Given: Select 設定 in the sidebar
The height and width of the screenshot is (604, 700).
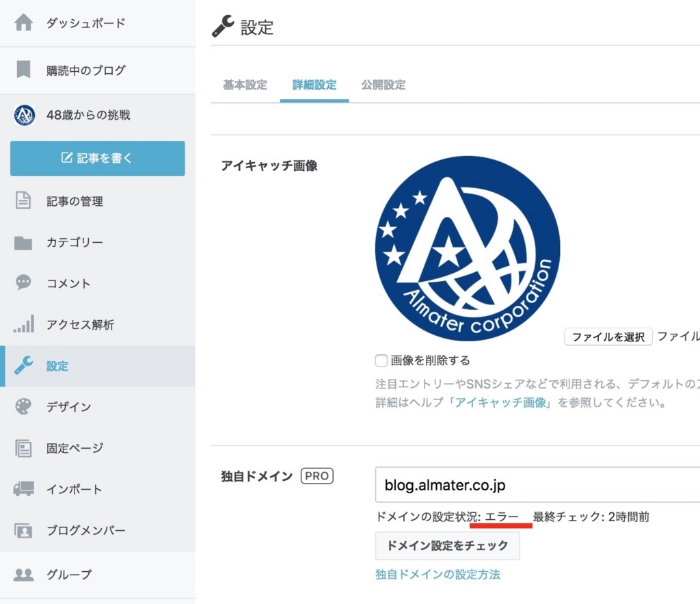Looking at the screenshot, I should pos(97,366).
